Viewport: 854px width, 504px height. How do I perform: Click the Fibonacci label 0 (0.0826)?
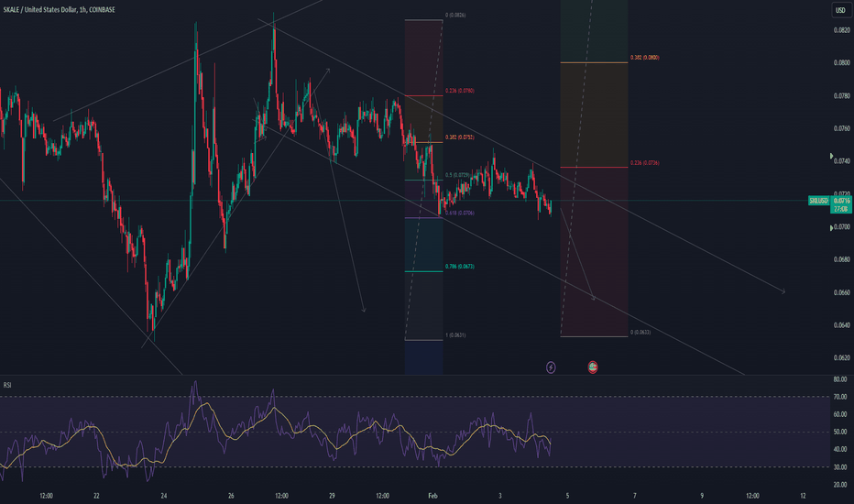455,16
